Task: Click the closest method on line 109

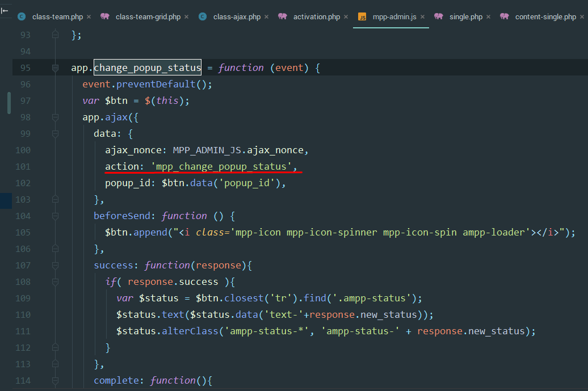Action: [x=243, y=298]
